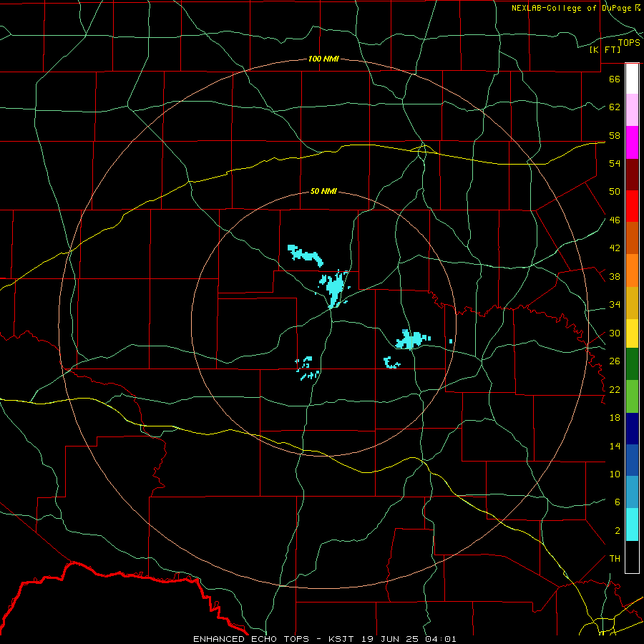Click the 100 NMI range ring label
644x644 pixels.
[x=323, y=59]
